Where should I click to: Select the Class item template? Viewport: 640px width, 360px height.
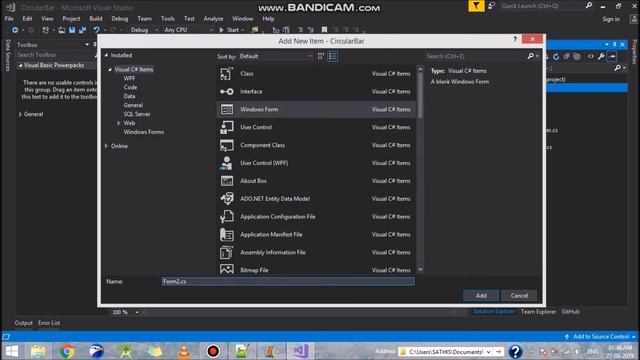pyautogui.click(x=316, y=74)
